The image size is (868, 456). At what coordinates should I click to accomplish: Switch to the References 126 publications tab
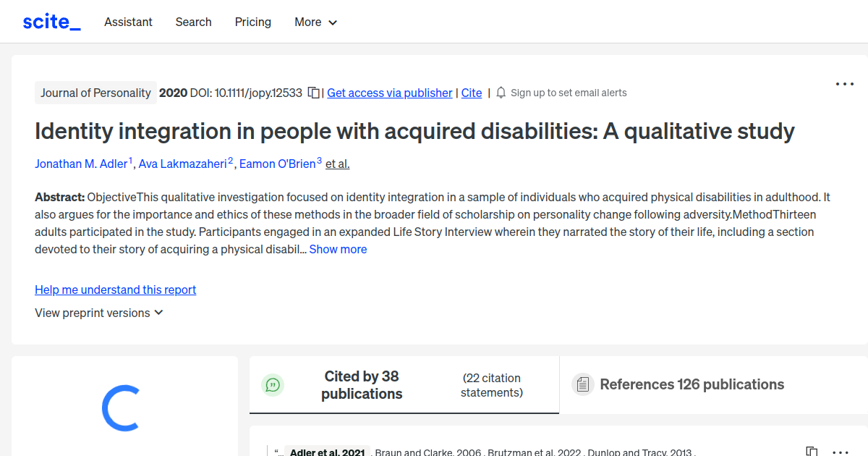point(691,384)
